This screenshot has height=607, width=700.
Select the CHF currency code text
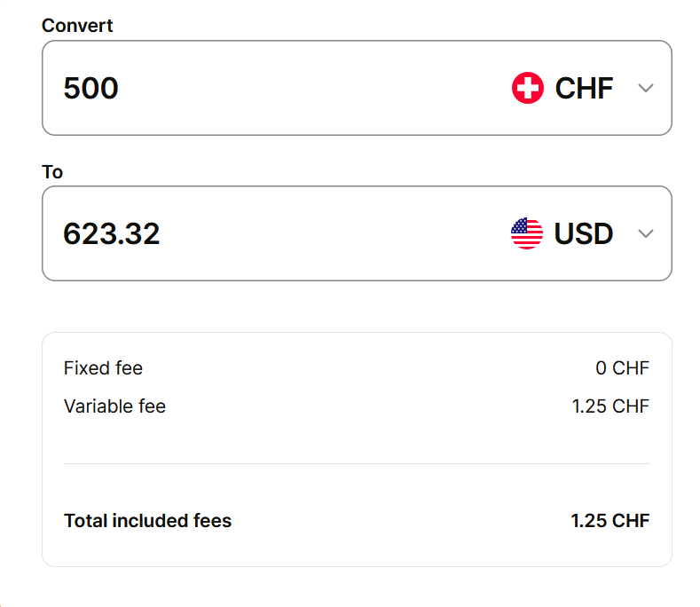coord(584,88)
